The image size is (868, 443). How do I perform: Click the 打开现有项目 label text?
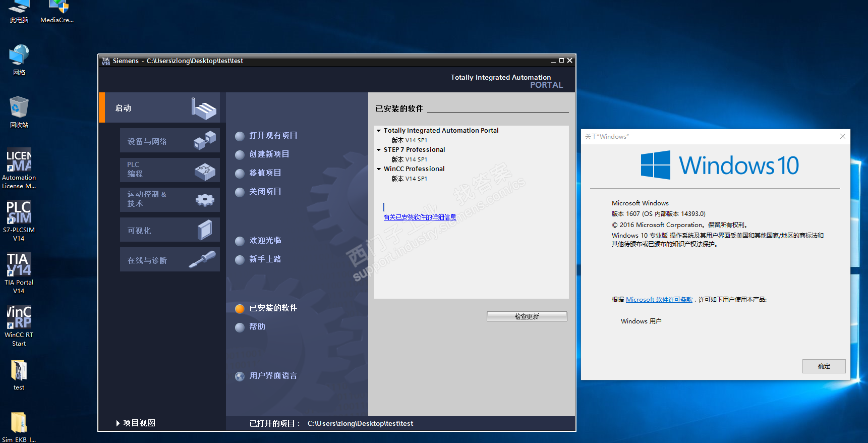click(x=273, y=136)
